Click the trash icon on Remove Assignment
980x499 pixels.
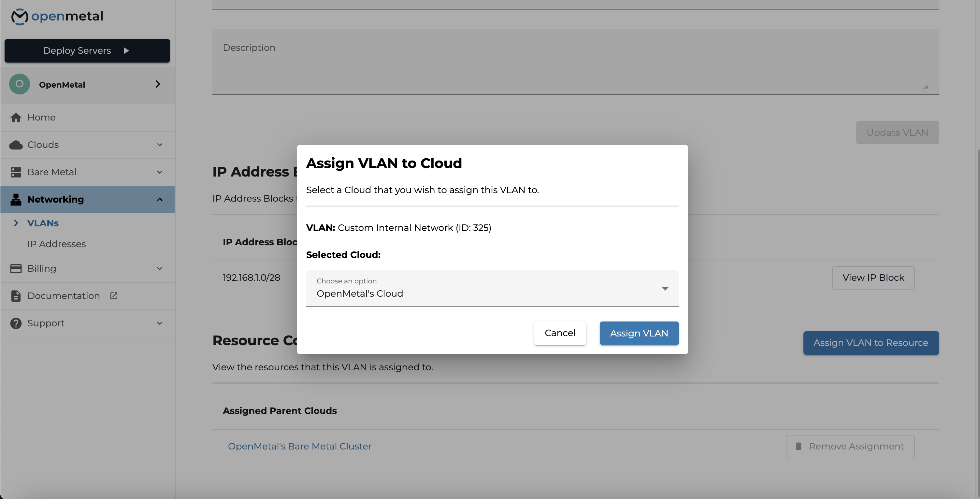(x=798, y=446)
